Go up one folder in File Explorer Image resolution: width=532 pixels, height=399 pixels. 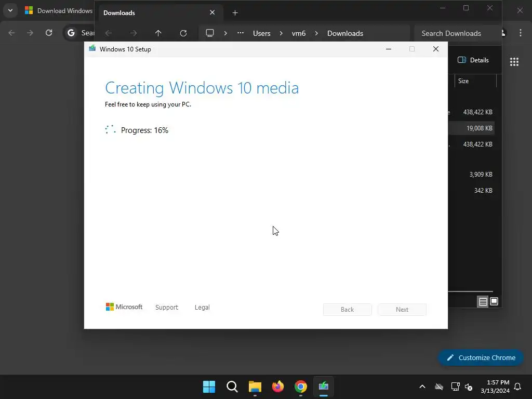tap(158, 33)
